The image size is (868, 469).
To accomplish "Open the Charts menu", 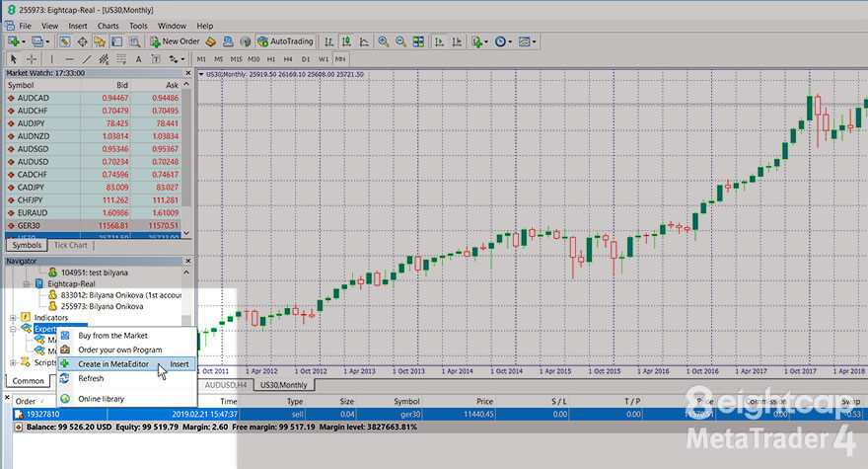I will pos(108,26).
